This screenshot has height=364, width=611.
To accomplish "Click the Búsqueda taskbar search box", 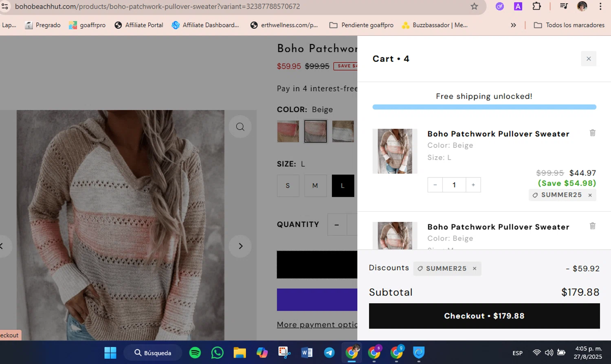I will pyautogui.click(x=153, y=353).
